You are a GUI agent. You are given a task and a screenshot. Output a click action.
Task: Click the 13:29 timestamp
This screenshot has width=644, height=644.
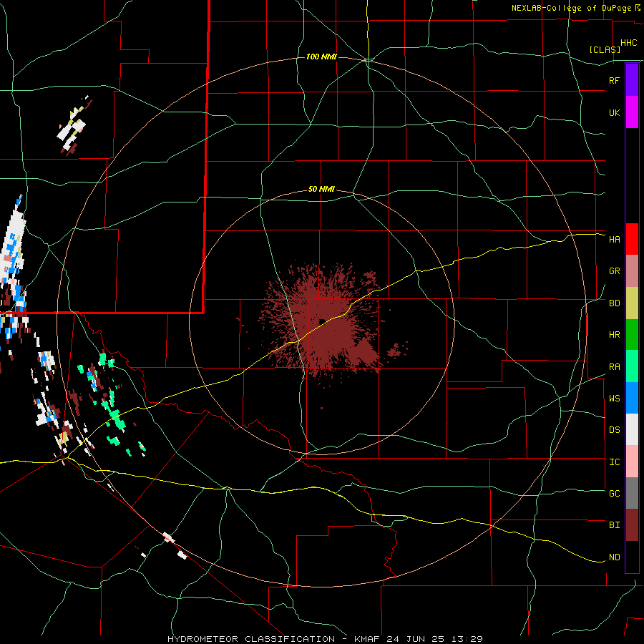(x=466, y=639)
